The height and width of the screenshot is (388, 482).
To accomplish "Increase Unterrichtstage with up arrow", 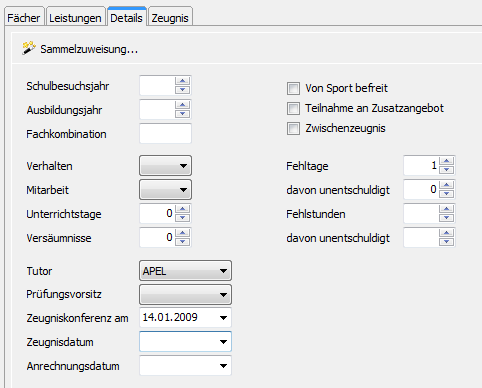I will pyautogui.click(x=182, y=209).
